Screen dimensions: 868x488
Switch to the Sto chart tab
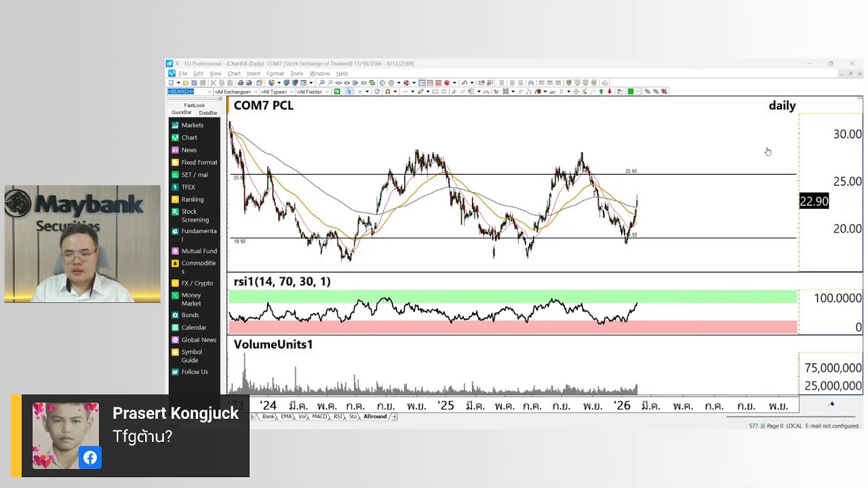pyautogui.click(x=353, y=417)
